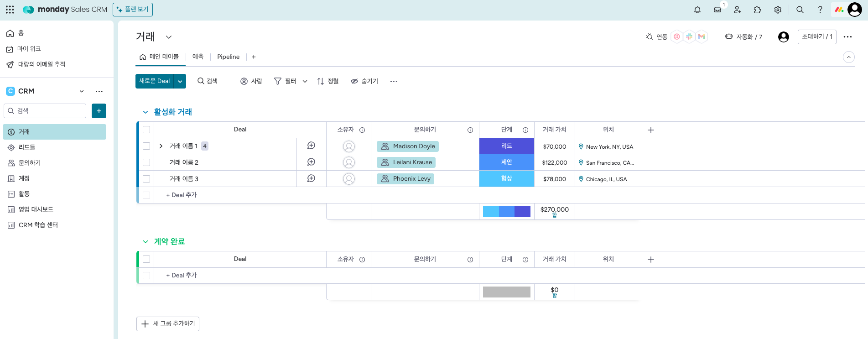Switch to the 예측 tab
Screen dimensions: 868x339
coord(198,57)
